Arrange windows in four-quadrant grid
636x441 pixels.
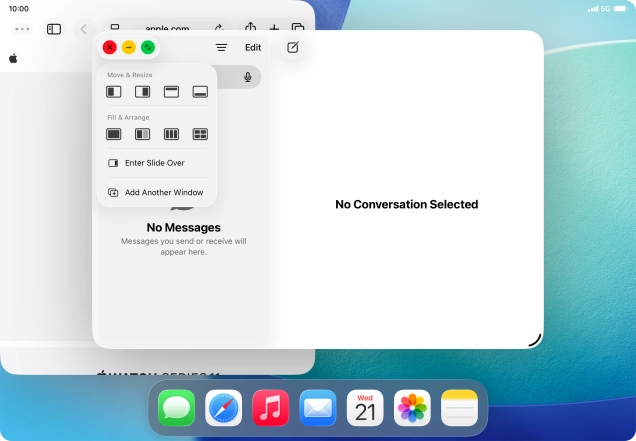click(x=200, y=134)
